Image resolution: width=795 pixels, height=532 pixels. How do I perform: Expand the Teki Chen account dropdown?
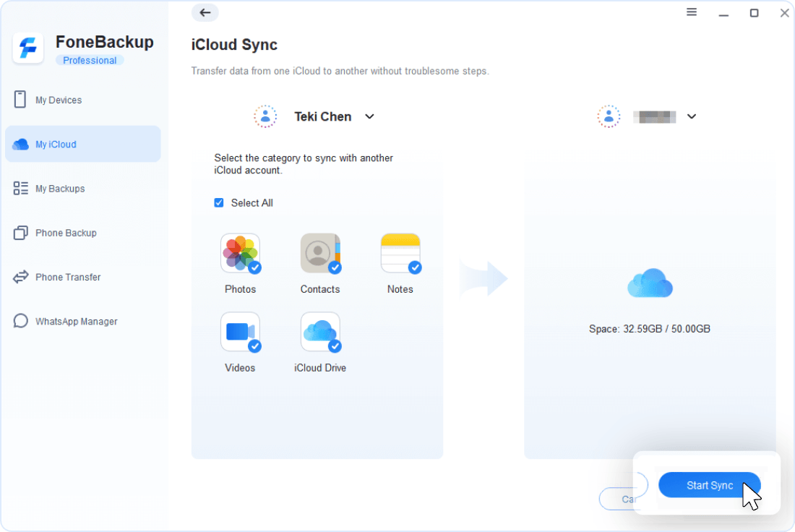coord(369,116)
